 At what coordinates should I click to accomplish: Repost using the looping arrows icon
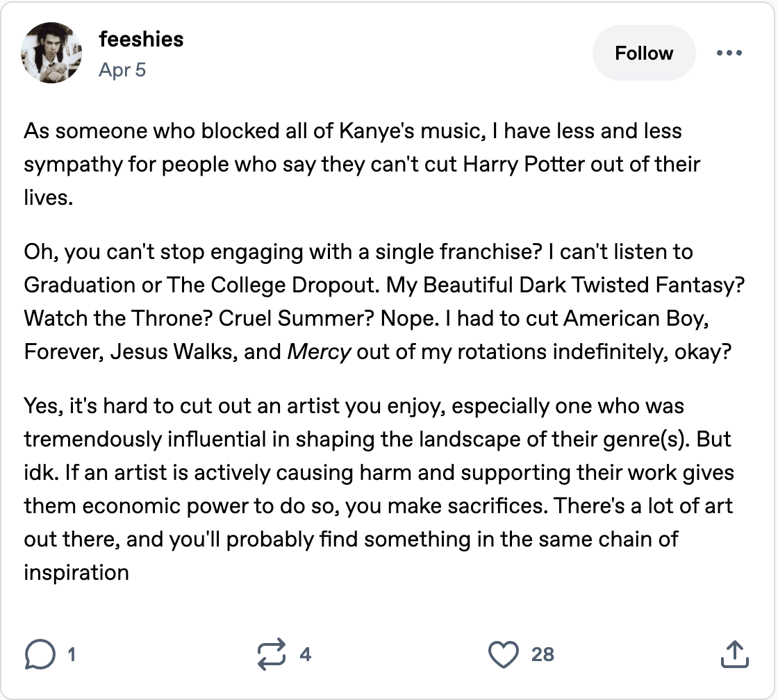click(271, 654)
